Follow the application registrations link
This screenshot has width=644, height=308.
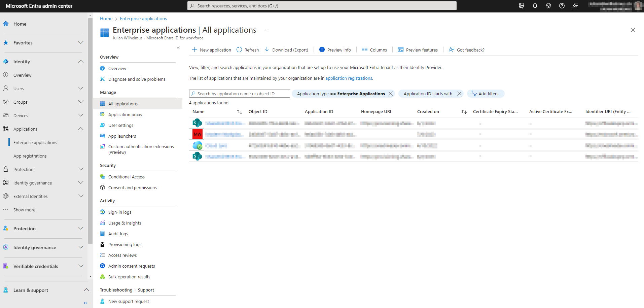(349, 78)
